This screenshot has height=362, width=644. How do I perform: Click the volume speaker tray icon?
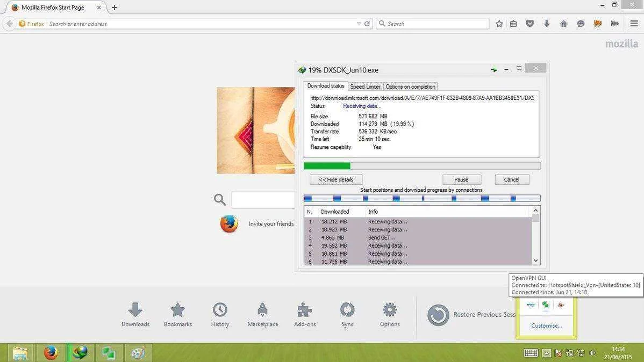point(592,353)
